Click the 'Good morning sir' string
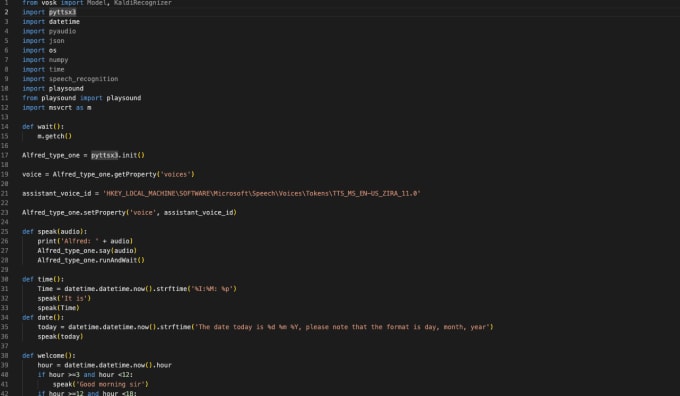680x396 pixels. (x=110, y=384)
